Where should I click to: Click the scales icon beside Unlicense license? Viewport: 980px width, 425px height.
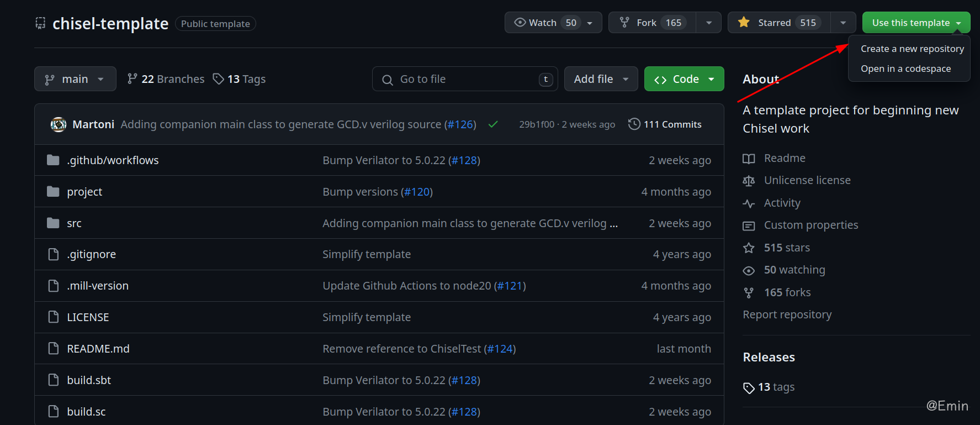click(749, 181)
